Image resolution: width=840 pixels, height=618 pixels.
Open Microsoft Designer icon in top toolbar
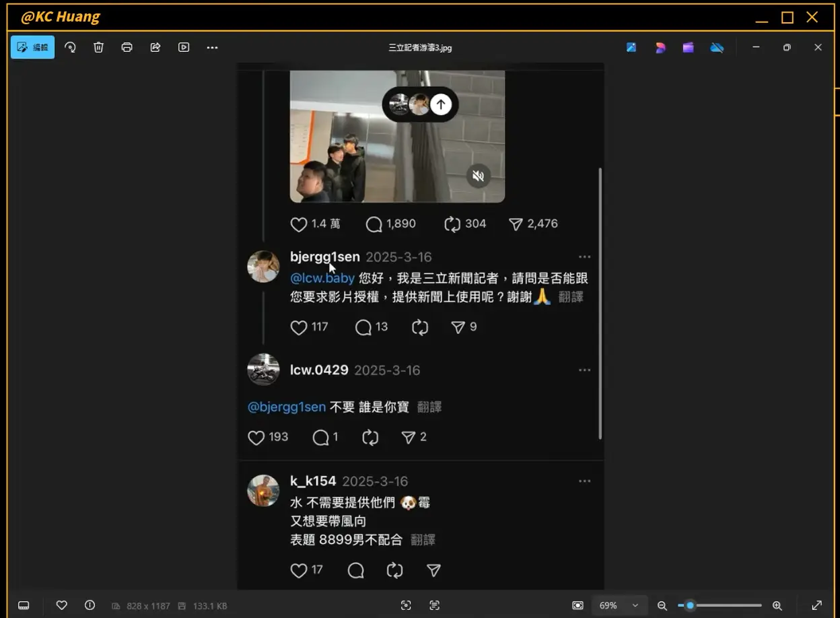pyautogui.click(x=660, y=47)
